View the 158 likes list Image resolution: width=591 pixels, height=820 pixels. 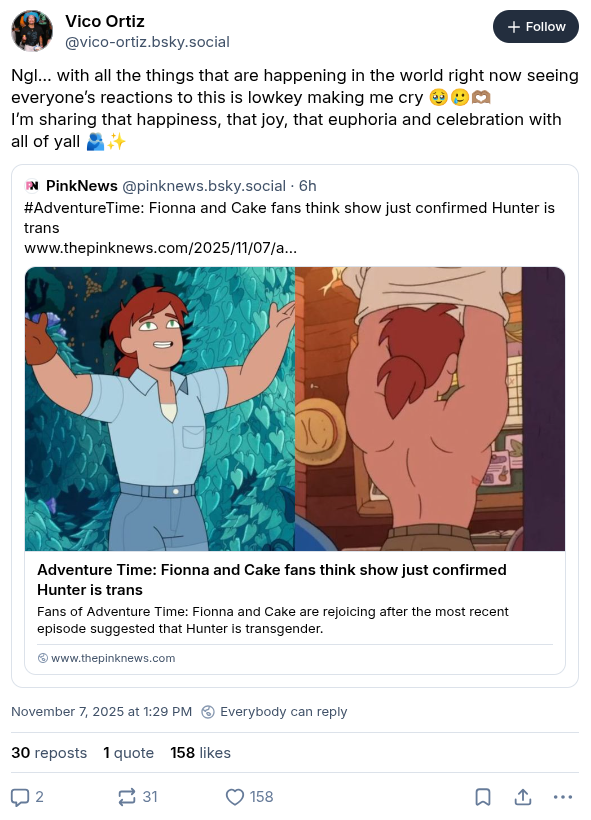click(200, 753)
